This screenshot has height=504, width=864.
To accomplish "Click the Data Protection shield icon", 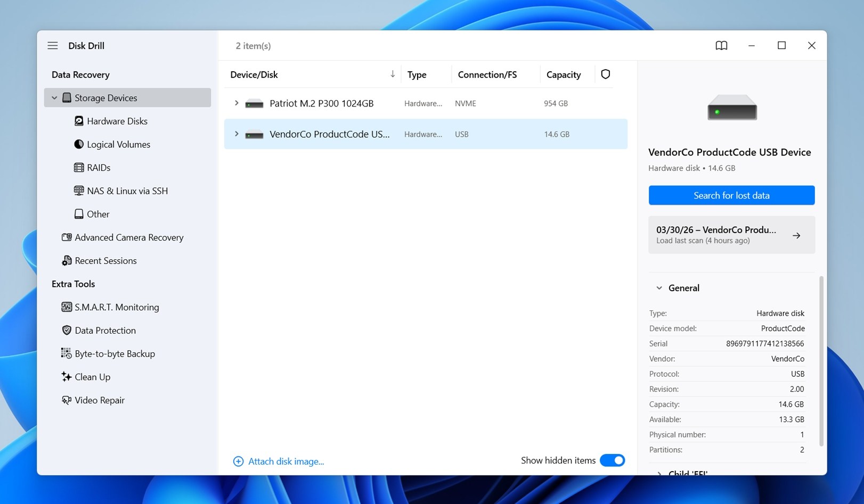I will 67,331.
